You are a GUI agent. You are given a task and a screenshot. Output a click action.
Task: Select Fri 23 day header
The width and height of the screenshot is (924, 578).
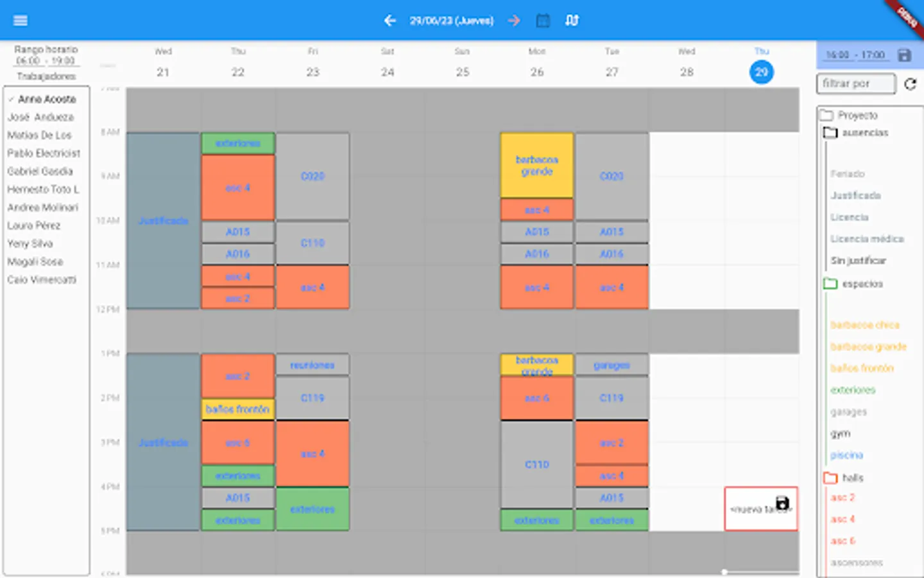pyautogui.click(x=312, y=62)
